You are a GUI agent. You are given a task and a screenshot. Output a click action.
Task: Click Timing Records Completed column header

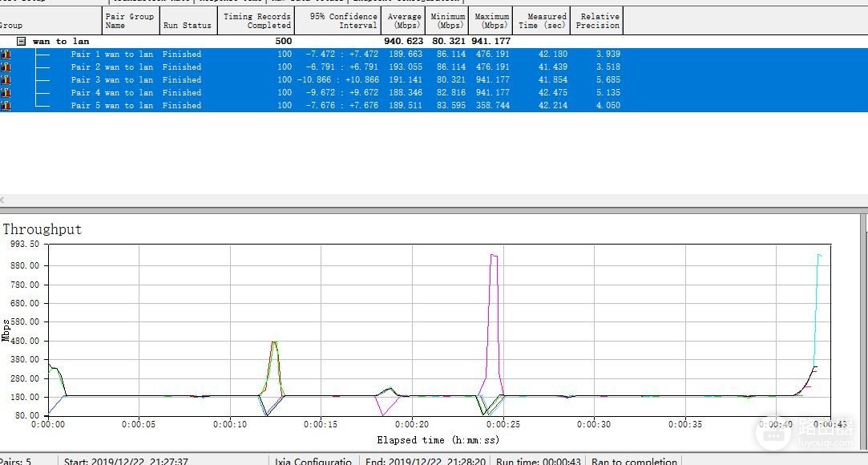click(x=256, y=21)
